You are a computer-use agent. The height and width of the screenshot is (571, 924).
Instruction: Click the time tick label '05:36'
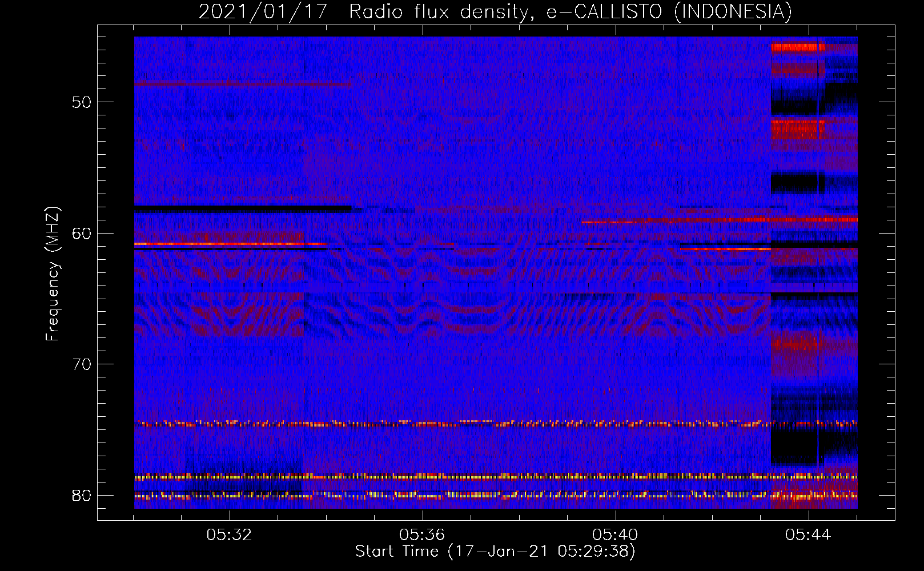pyautogui.click(x=422, y=535)
